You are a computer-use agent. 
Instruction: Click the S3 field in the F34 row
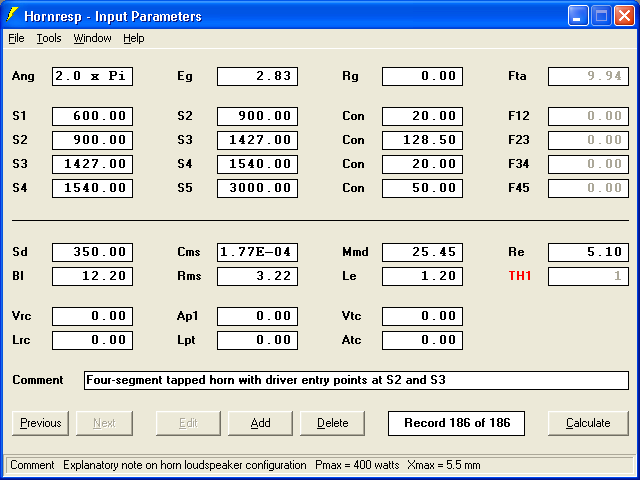pyautogui.click(x=92, y=164)
